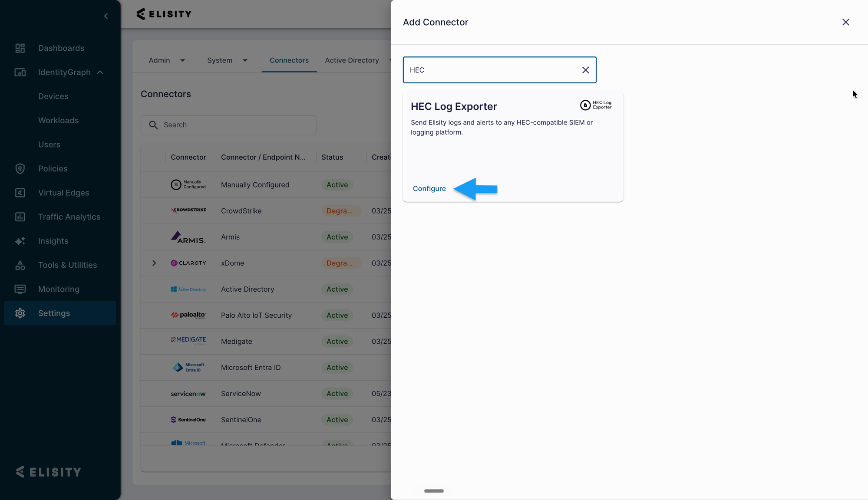This screenshot has height=500, width=868.
Task: Sort by the Connector column header
Action: (188, 157)
